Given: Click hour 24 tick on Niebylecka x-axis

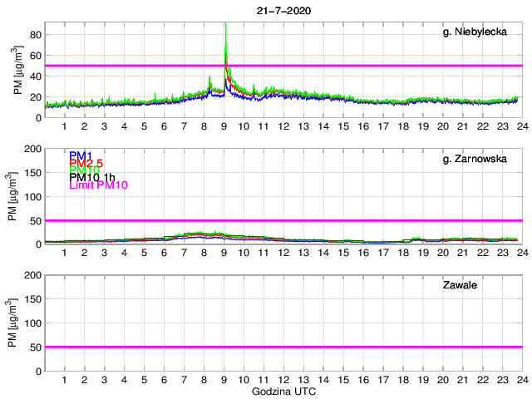Looking at the screenshot, I should tap(521, 126).
